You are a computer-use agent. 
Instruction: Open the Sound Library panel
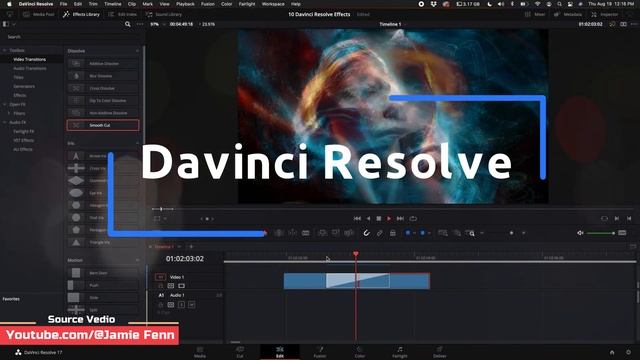[164, 14]
